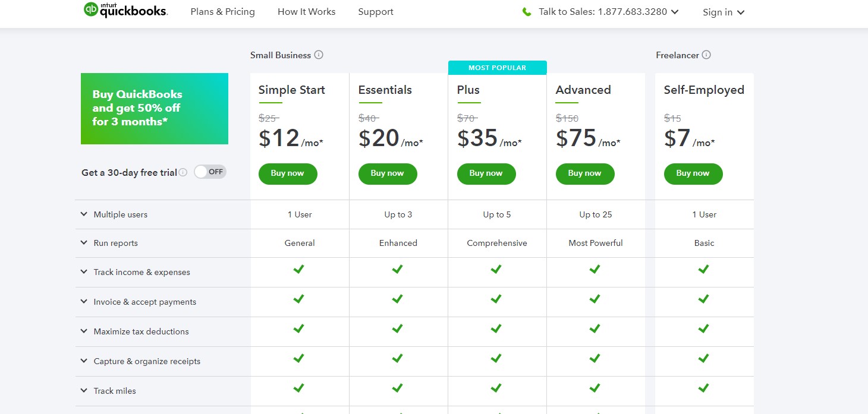Click Essentials checkmark for Invoice & accept payments

pyautogui.click(x=398, y=299)
